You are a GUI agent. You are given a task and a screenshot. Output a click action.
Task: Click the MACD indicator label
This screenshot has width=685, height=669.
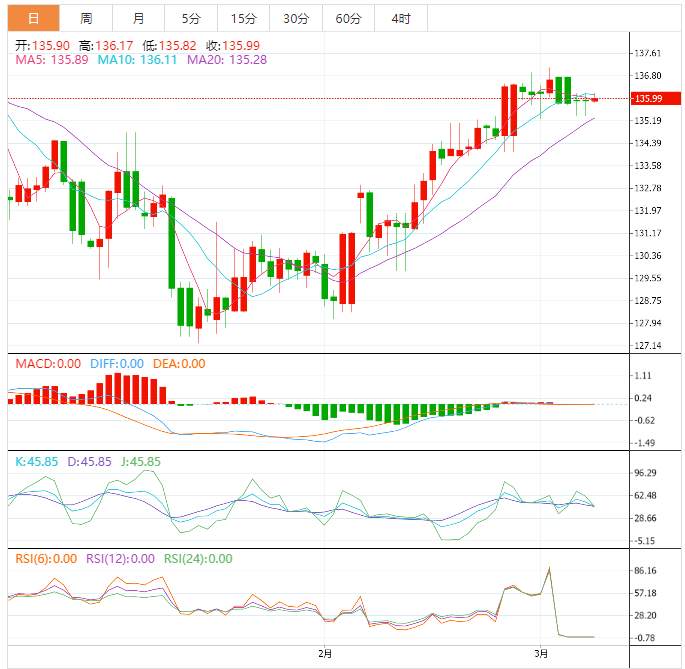[x=47, y=363]
